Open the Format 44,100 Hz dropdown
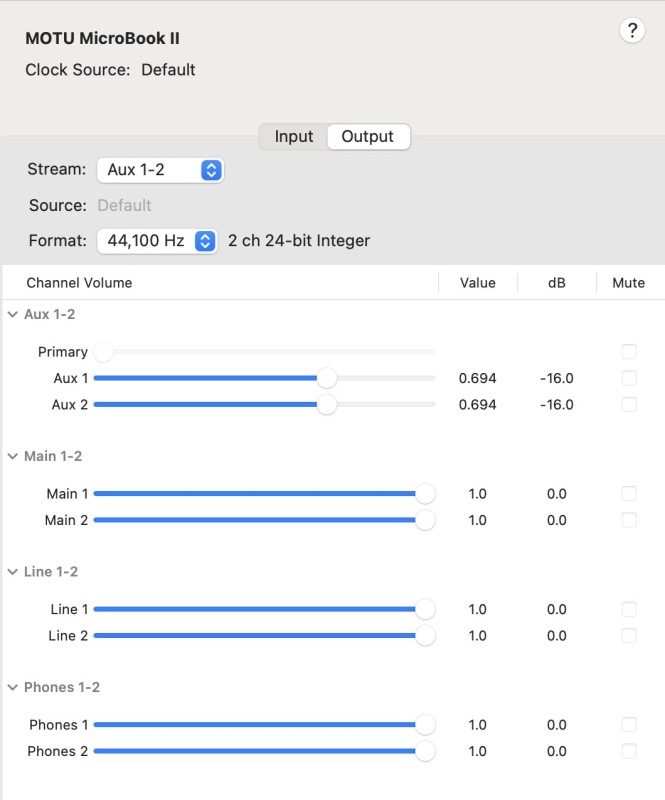This screenshot has height=800, width=665. (157, 241)
